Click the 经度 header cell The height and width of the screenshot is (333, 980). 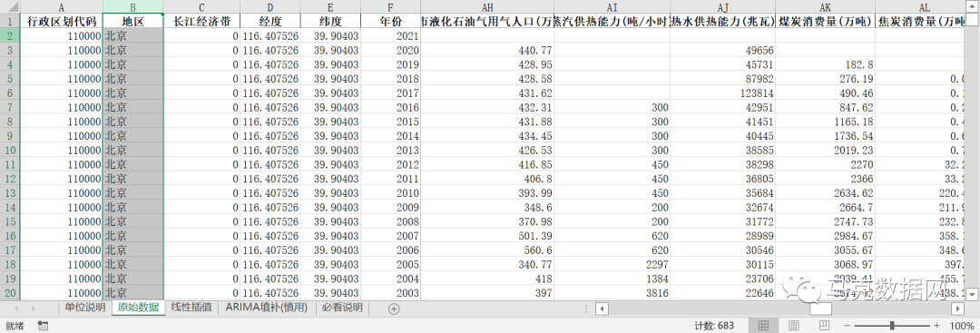[x=270, y=21]
